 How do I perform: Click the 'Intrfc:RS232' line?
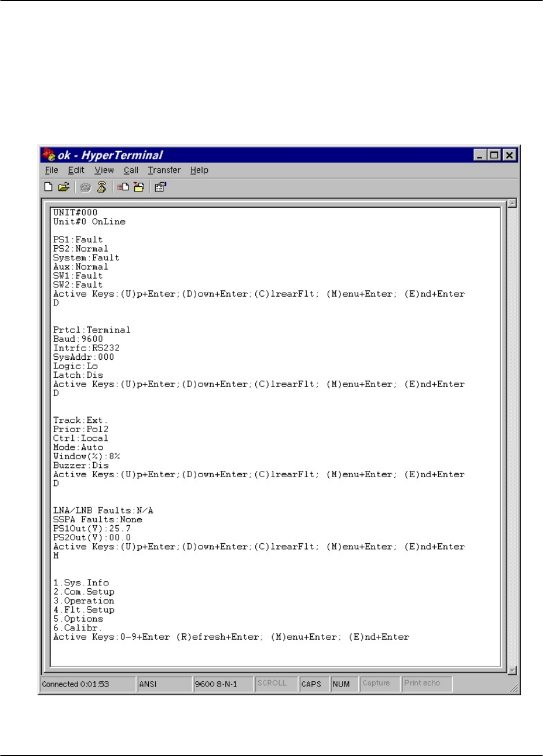(86, 348)
